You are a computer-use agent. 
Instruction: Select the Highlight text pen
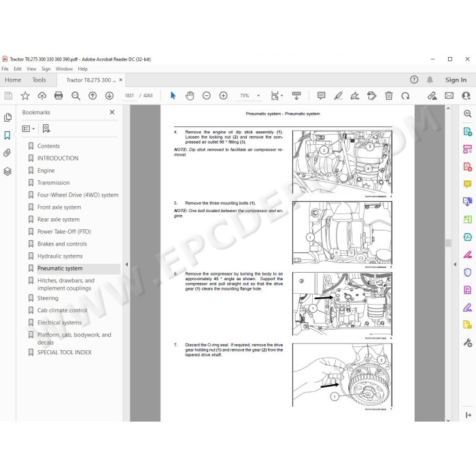coord(338,96)
